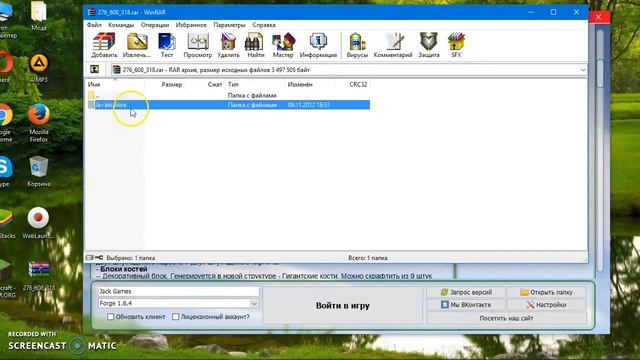
Task: Open the Корзина recycle bin icon
Action: click(x=39, y=171)
